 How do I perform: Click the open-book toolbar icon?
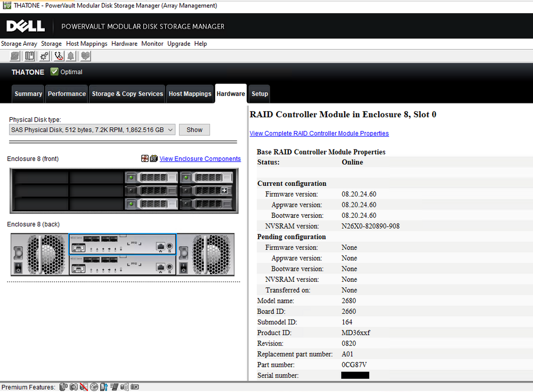[29, 56]
